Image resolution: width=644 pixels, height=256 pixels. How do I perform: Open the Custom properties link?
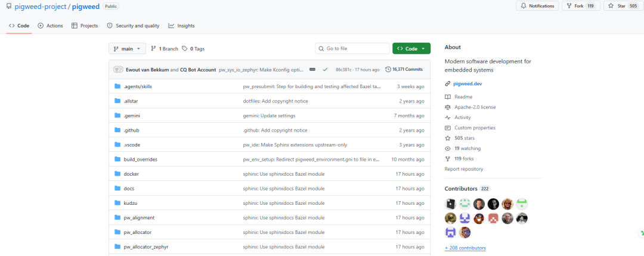point(475,127)
